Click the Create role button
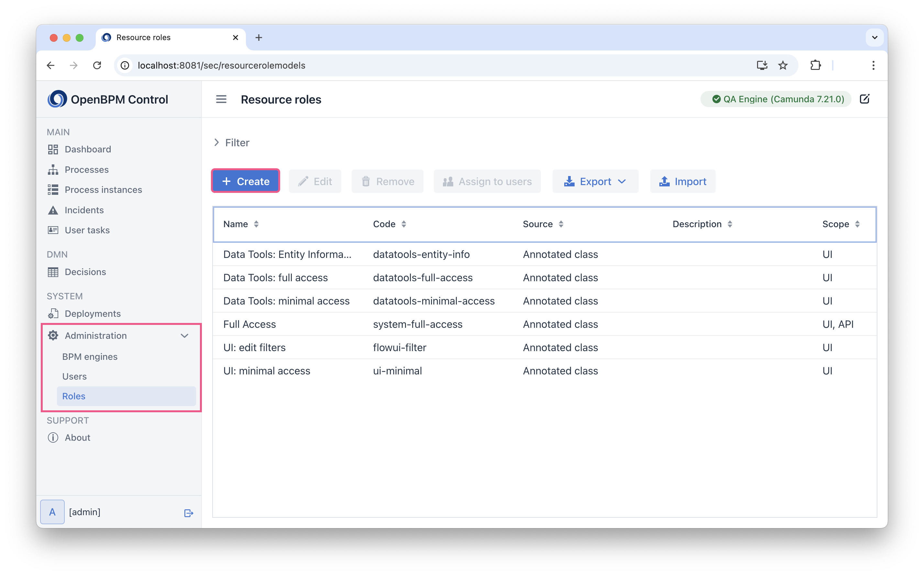This screenshot has height=576, width=924. (x=246, y=181)
